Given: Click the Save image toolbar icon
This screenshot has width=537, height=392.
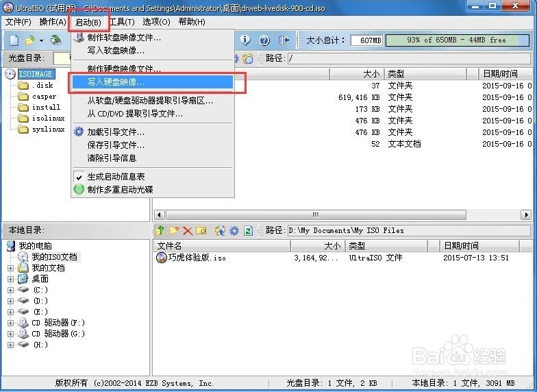Looking at the screenshot, I should click(56, 40).
